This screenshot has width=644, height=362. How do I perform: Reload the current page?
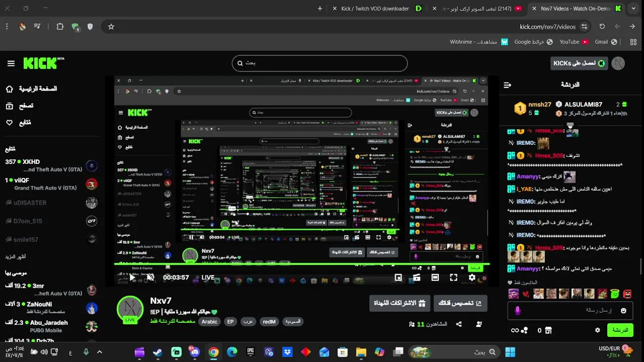click(602, 27)
